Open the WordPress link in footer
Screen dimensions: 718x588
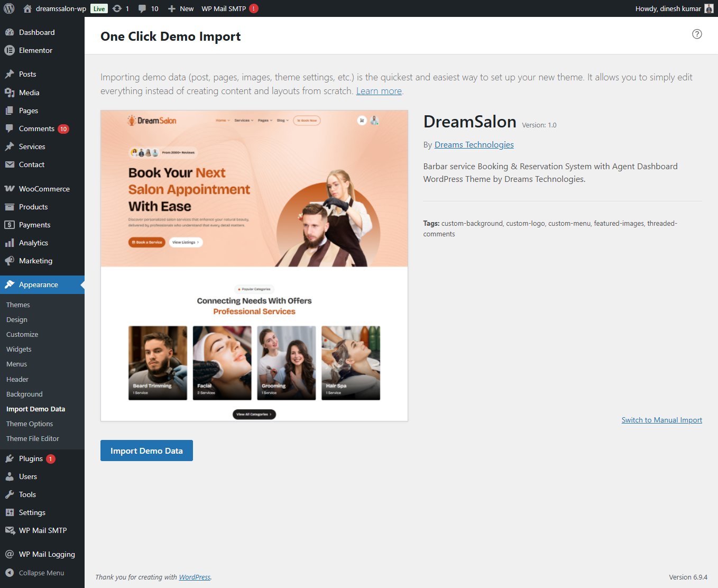(195, 577)
